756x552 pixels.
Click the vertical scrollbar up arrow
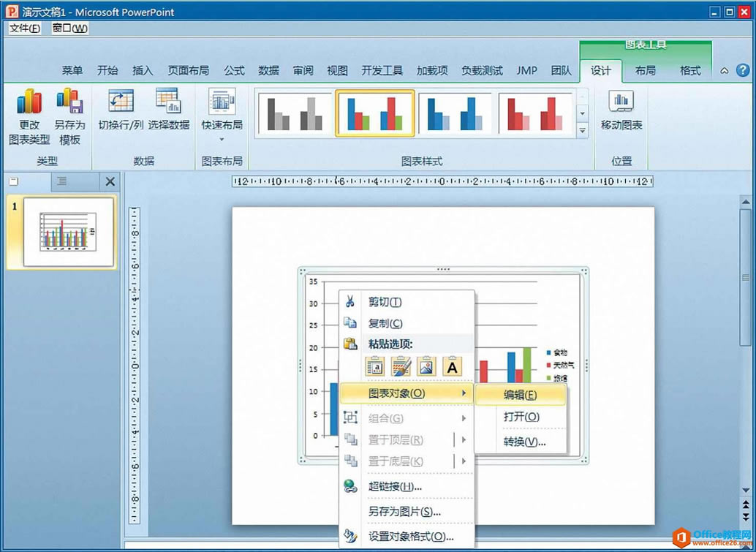tap(745, 202)
